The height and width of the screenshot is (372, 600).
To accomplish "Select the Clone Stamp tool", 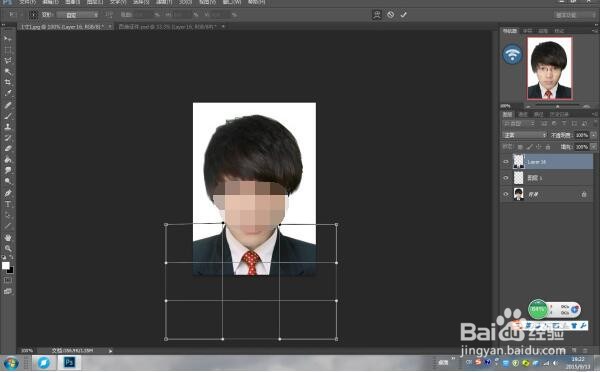I will point(8,127).
